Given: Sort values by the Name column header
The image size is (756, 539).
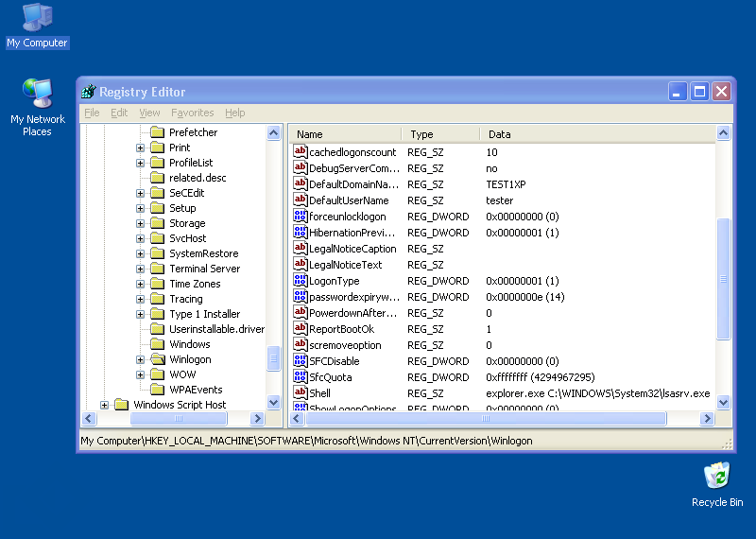Looking at the screenshot, I should [345, 134].
